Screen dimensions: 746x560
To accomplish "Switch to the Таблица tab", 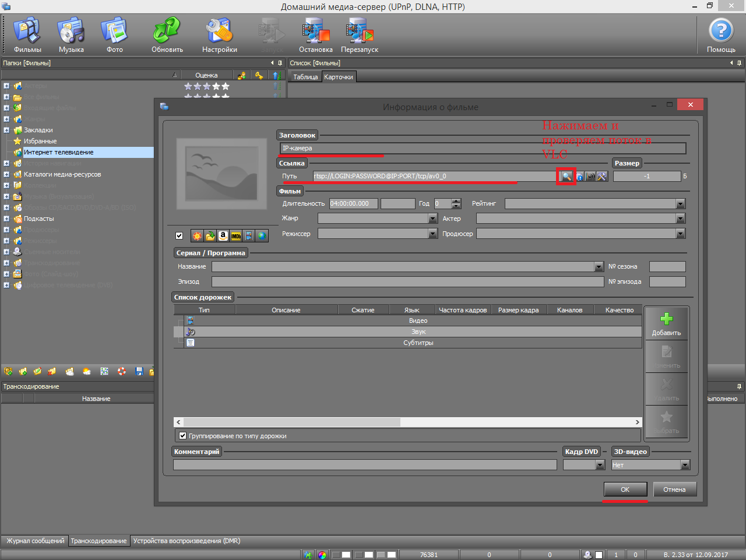I will click(305, 77).
